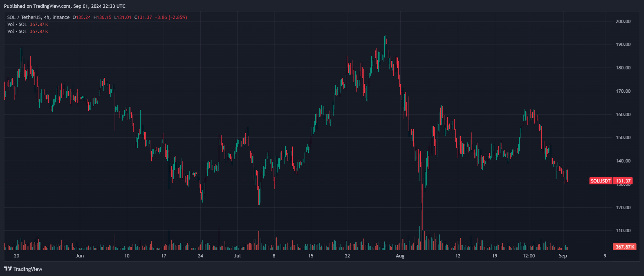
Task: Click the 190.00 price axis label
Action: [623, 45]
